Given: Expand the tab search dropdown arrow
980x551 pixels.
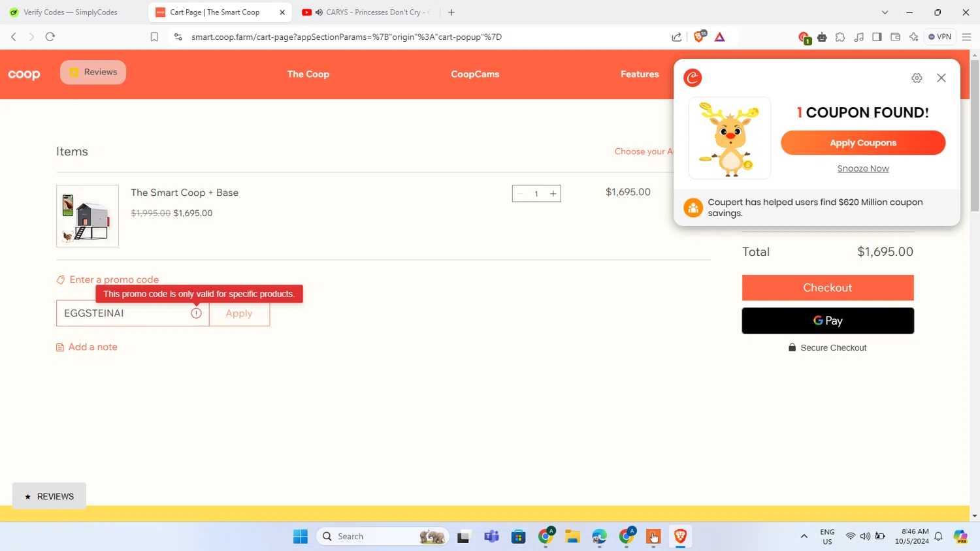Looking at the screenshot, I should point(885,12).
